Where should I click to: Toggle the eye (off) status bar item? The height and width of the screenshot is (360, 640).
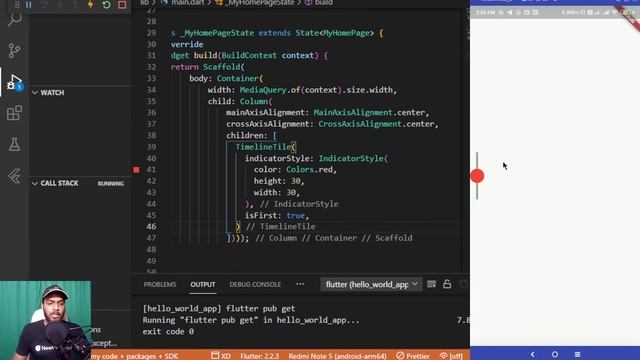tap(451, 356)
